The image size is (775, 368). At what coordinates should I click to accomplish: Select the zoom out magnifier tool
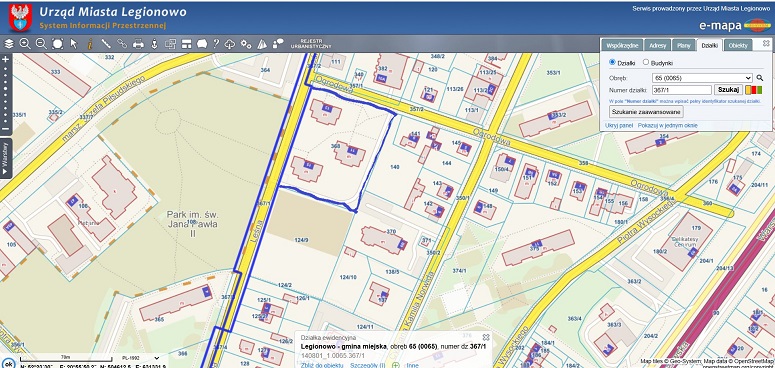pos(41,43)
